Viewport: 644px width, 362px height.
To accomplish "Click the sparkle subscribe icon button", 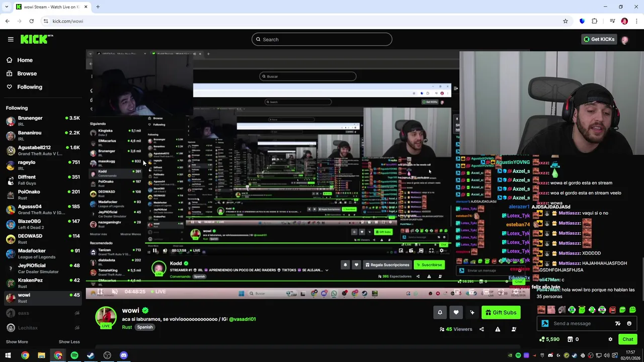I will pos(472,313).
